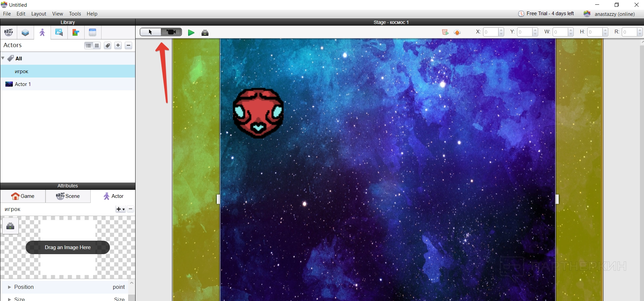Expand the Size attribute
Image resolution: width=644 pixels, height=301 pixels.
coord(9,299)
